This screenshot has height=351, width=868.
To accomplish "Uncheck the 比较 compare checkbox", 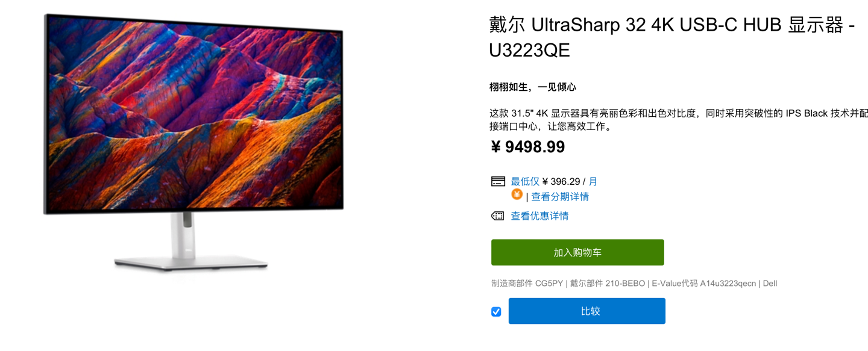I will tap(496, 311).
